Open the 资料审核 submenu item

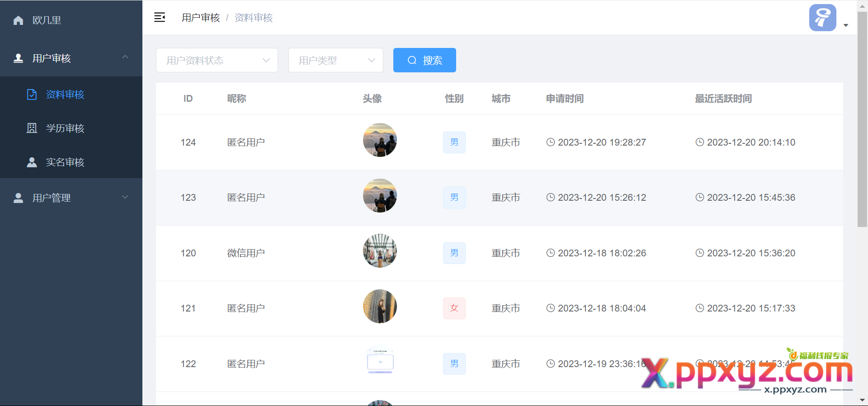(x=71, y=94)
